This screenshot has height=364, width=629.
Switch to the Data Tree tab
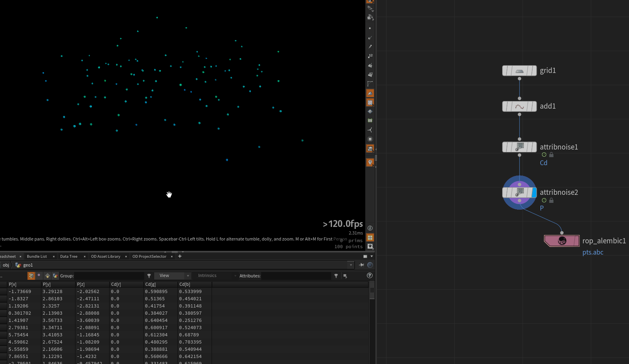(x=69, y=257)
